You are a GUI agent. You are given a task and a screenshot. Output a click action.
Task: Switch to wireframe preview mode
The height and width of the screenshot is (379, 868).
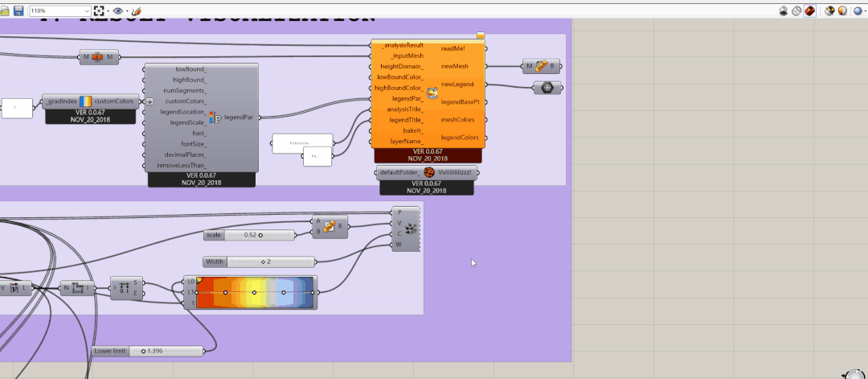point(796,10)
